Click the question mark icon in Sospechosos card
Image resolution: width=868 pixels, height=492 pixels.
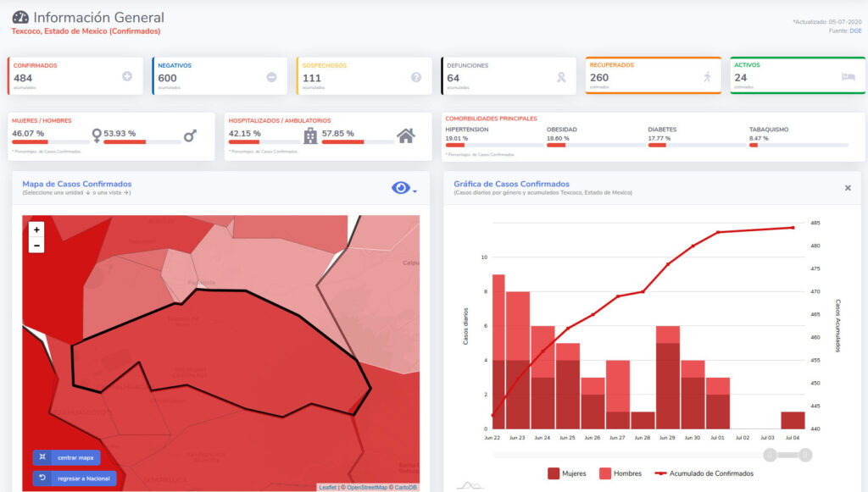click(416, 77)
